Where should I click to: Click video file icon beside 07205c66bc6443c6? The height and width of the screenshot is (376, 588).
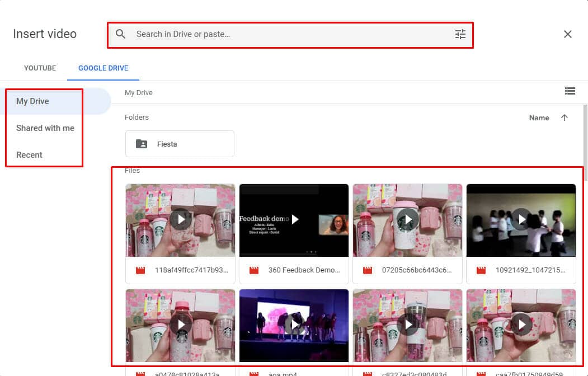click(x=368, y=270)
